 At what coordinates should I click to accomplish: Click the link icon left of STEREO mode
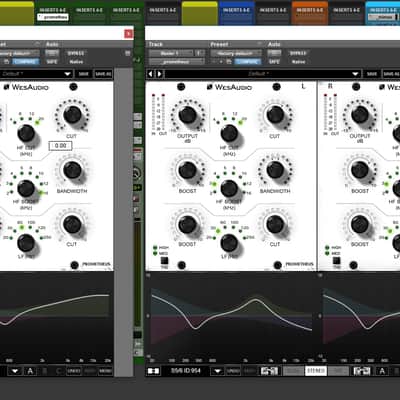269,371
